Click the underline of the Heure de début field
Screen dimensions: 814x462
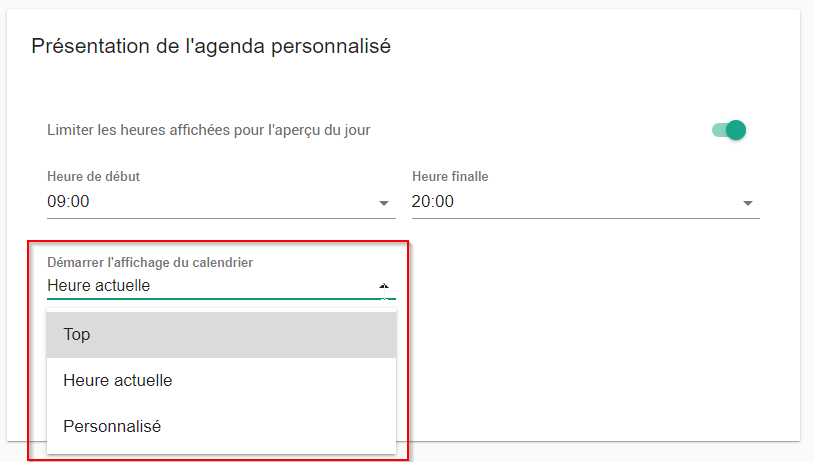point(221,218)
